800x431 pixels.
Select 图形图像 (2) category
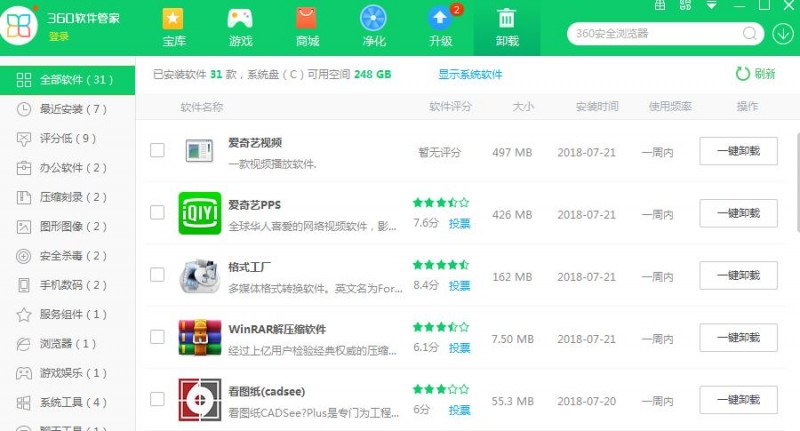pyautogui.click(x=67, y=226)
